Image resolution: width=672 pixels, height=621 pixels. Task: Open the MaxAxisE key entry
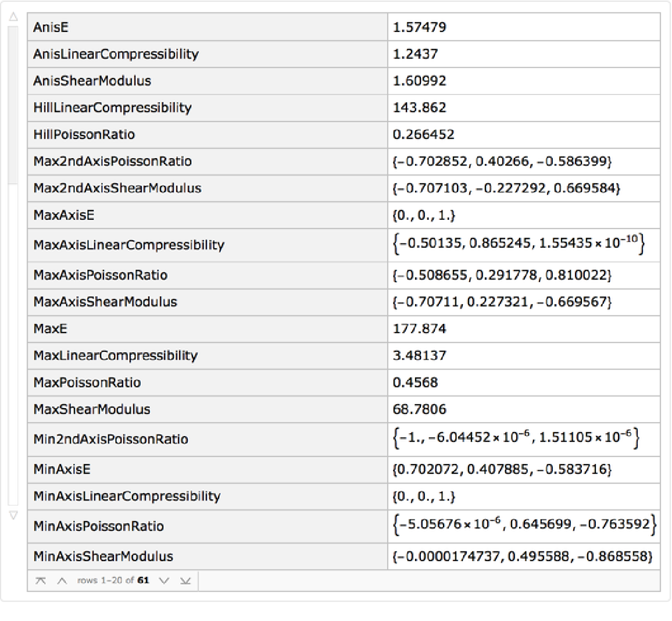[63, 215]
